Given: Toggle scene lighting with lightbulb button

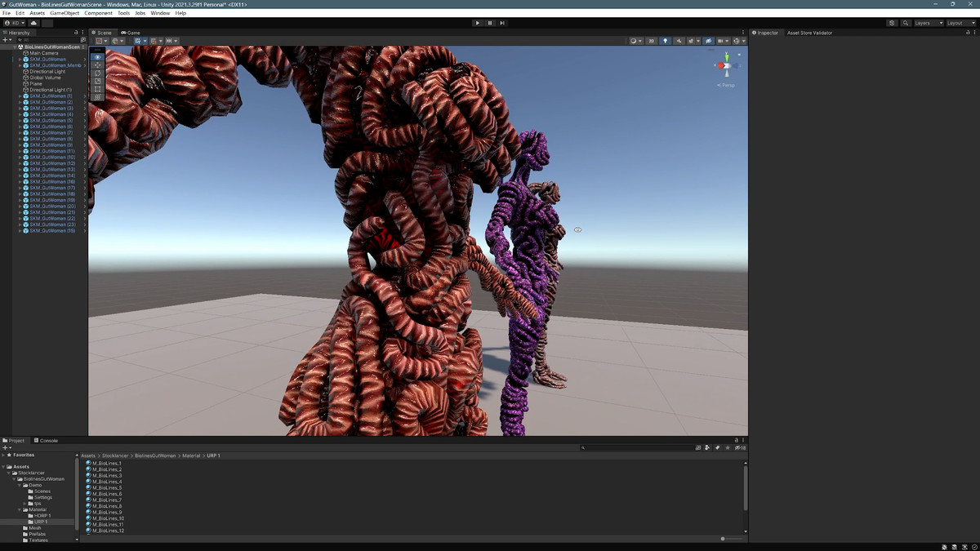Looking at the screenshot, I should [x=665, y=41].
